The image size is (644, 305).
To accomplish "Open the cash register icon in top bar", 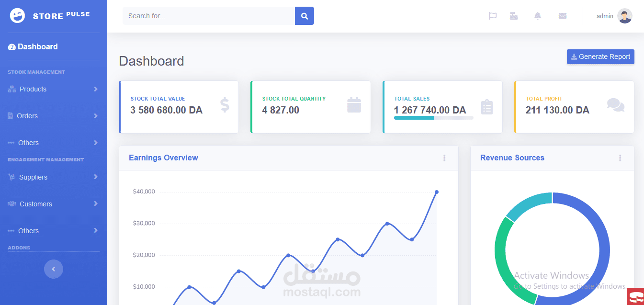I will (x=514, y=16).
